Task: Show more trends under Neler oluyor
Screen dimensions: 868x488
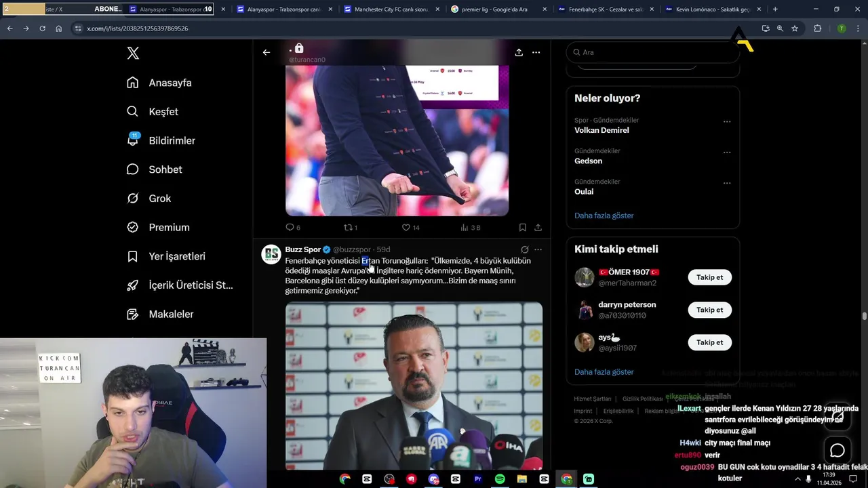Action: (x=604, y=216)
